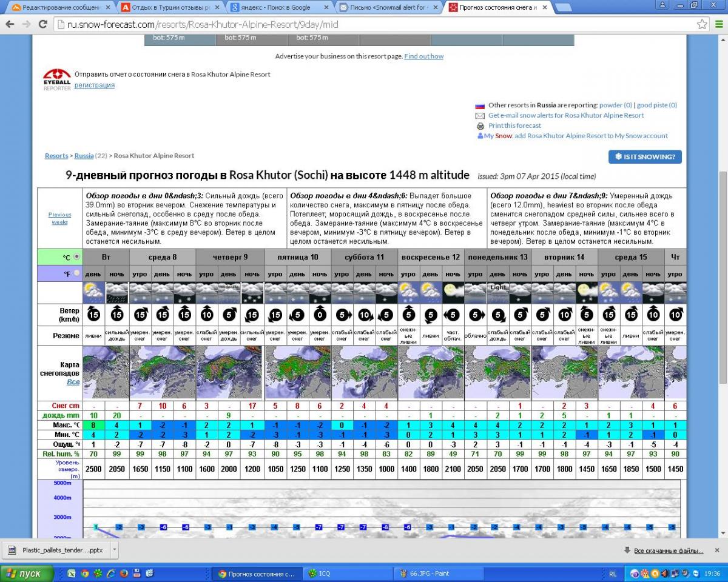Click the printer icon beside Print this forecast

tap(480, 126)
